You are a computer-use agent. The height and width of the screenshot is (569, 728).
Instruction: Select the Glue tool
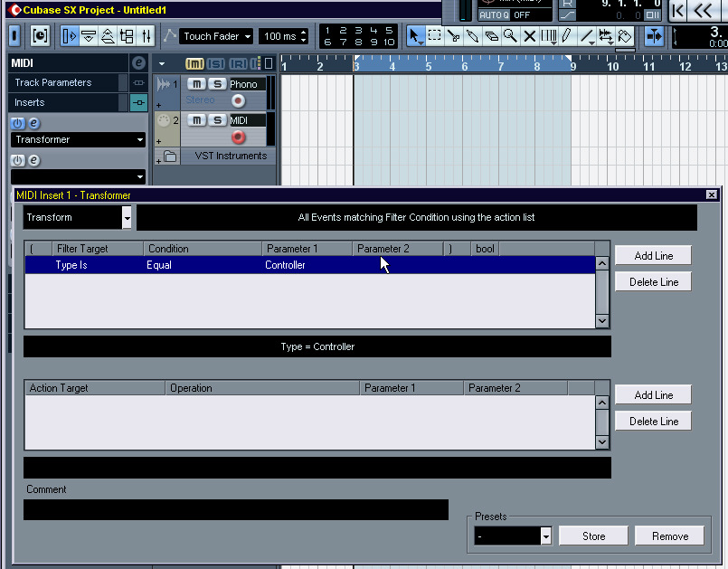tap(473, 36)
